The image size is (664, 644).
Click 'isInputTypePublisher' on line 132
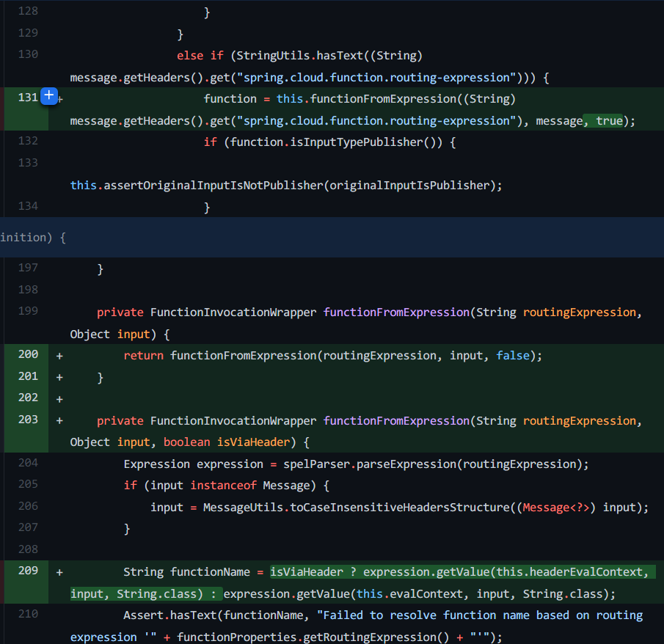tap(356, 142)
